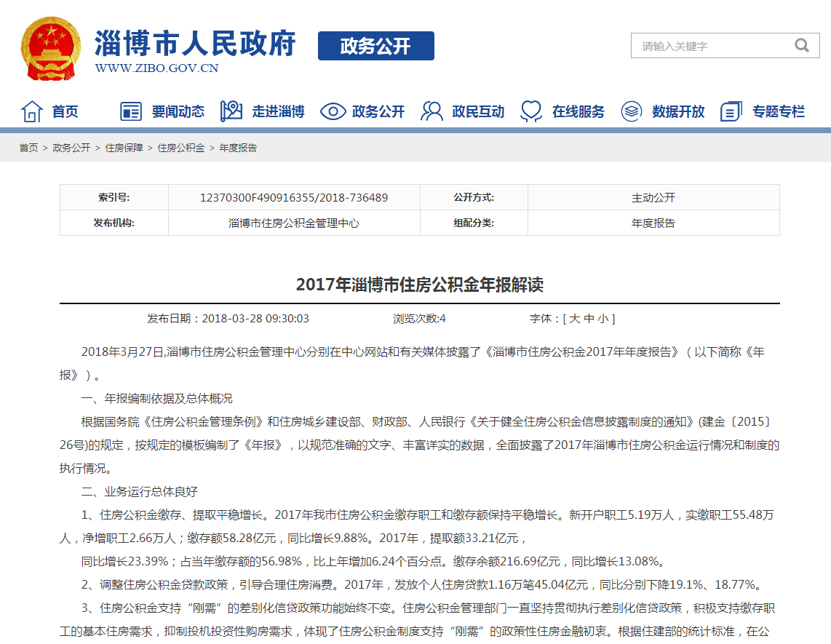
Task: Open the 政务公开 navigation menu item
Action: point(378,112)
